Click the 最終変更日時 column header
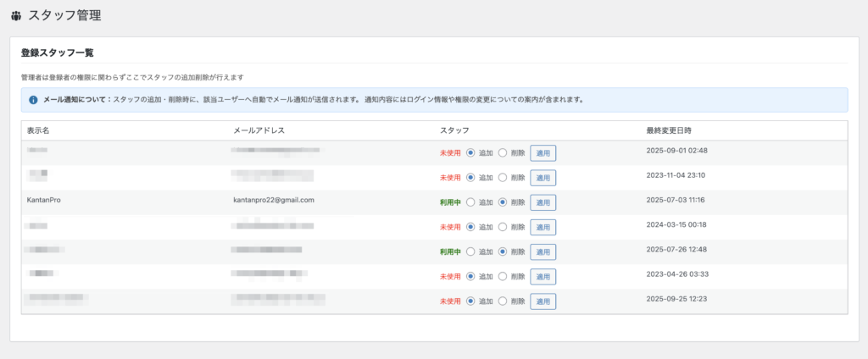The height and width of the screenshot is (359, 868). tap(670, 130)
